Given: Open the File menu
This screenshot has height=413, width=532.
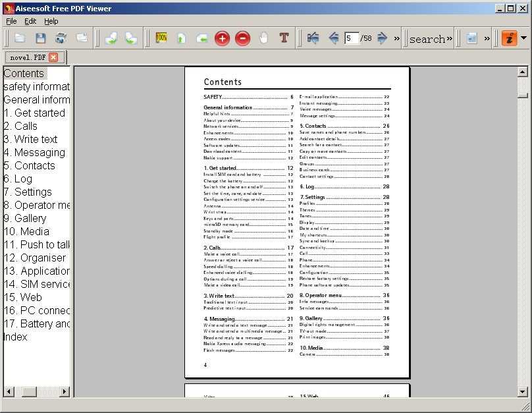Looking at the screenshot, I should coord(11,21).
